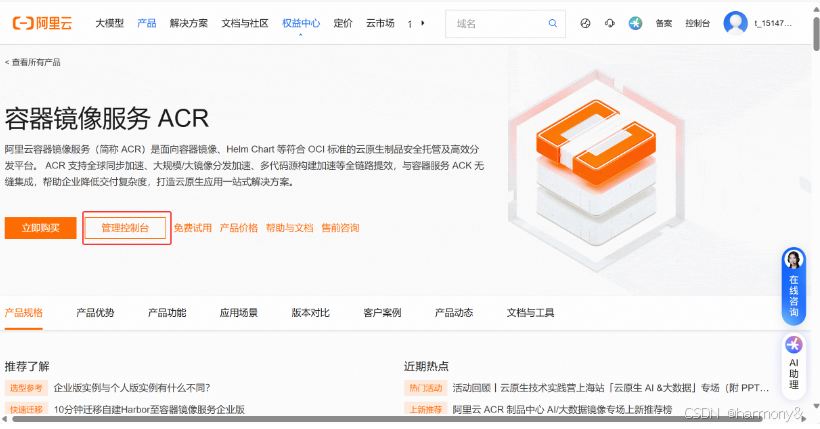Open the AI assistant star icon in header
The image size is (820, 429).
tap(635, 23)
